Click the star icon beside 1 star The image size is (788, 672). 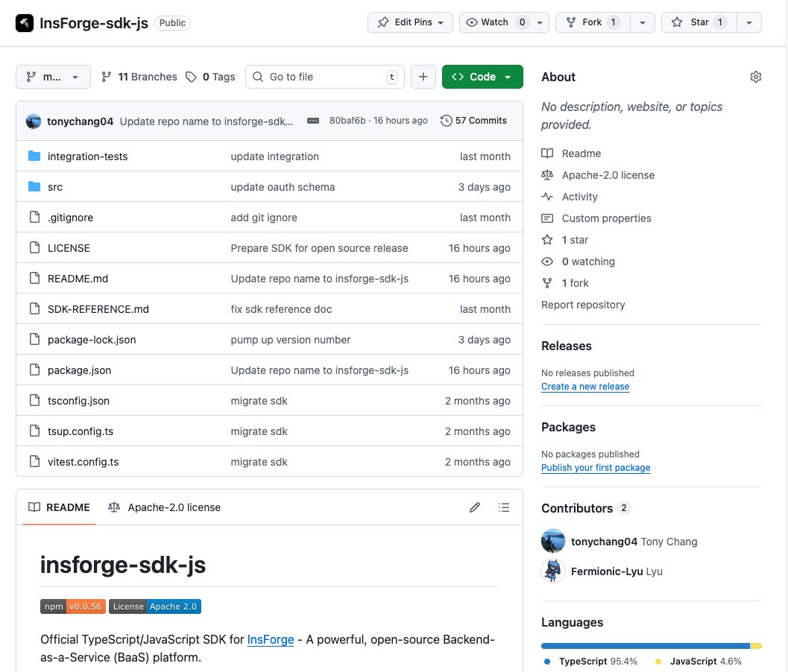point(547,240)
